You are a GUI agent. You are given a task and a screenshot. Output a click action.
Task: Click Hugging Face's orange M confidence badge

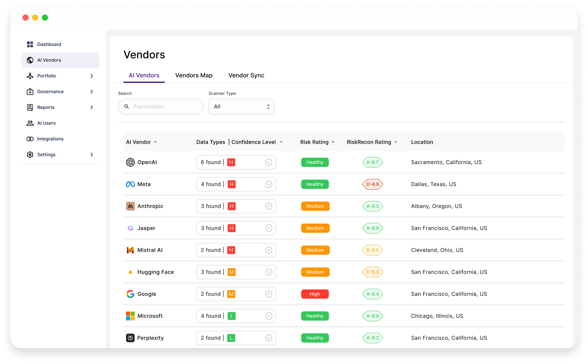tap(231, 272)
